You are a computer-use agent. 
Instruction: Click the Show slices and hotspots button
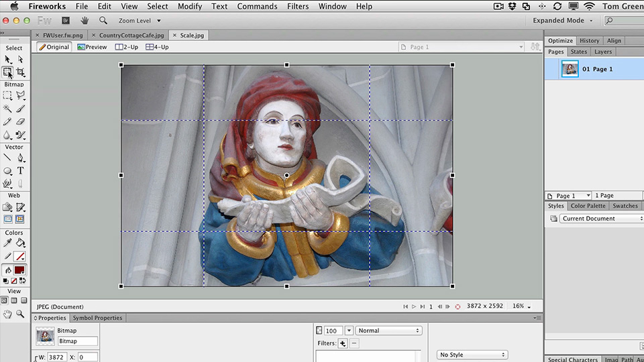[19, 219]
